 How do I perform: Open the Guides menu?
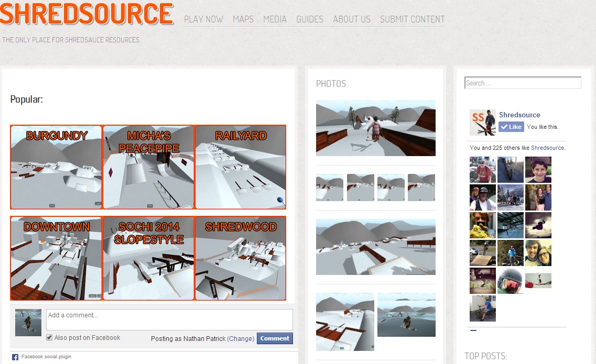310,19
